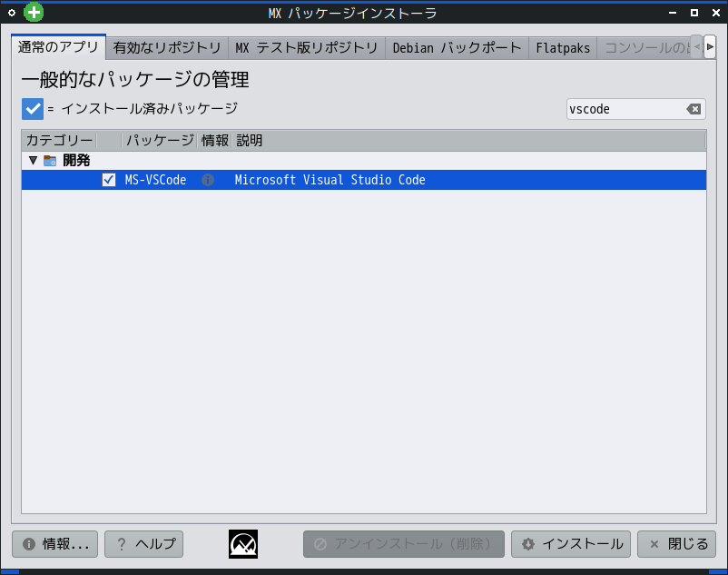Click the folder icon next to 開発
The width and height of the screenshot is (728, 575).
tap(49, 160)
